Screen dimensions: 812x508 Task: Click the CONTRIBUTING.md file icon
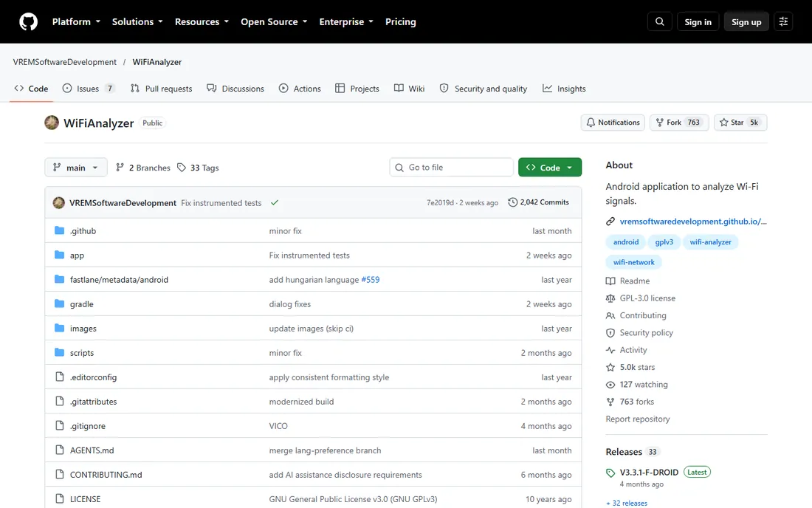pyautogui.click(x=60, y=474)
